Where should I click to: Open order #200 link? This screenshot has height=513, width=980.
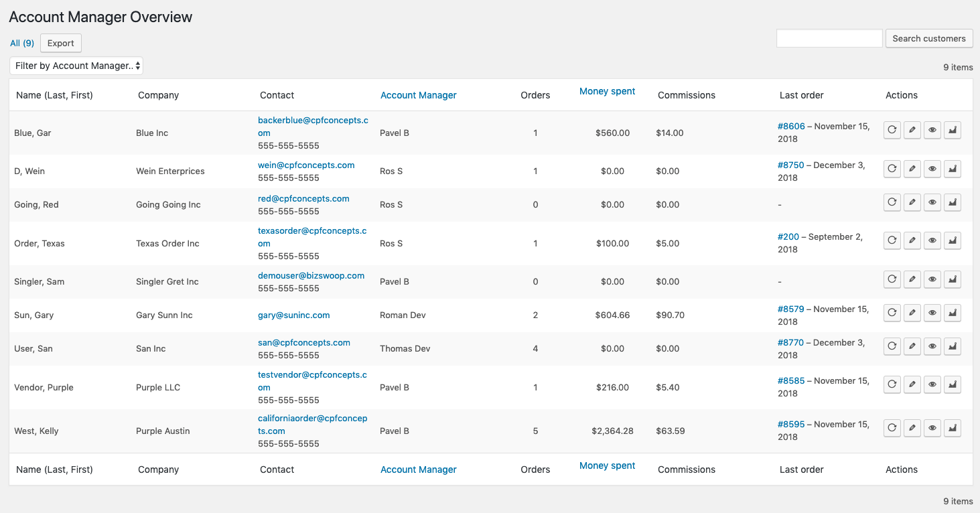(x=788, y=236)
